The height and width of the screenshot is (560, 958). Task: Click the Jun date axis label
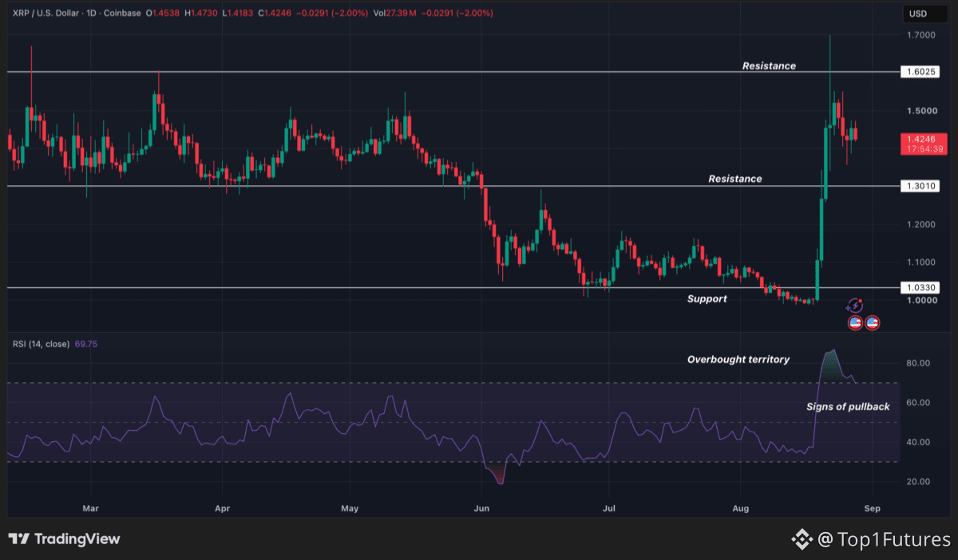[x=481, y=507]
